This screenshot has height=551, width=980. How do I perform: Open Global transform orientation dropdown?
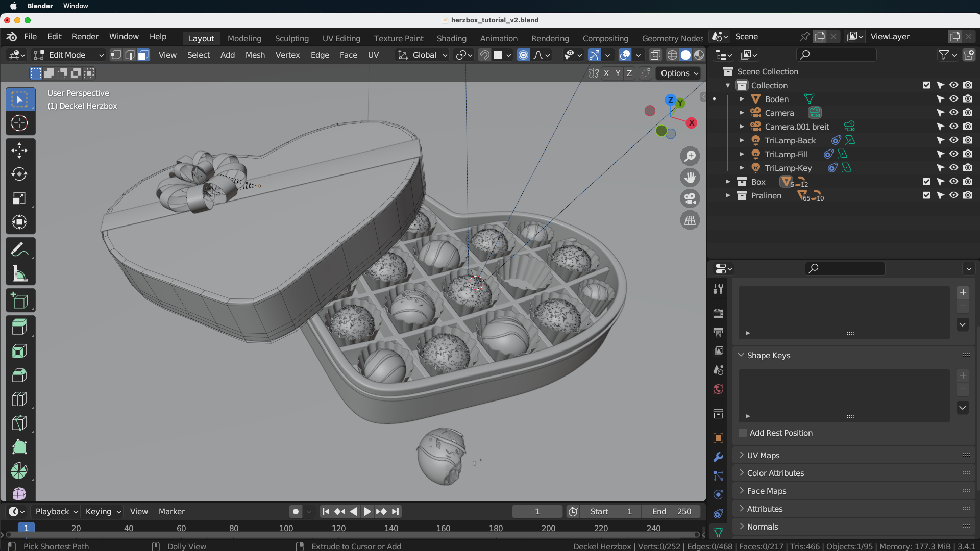(x=423, y=55)
